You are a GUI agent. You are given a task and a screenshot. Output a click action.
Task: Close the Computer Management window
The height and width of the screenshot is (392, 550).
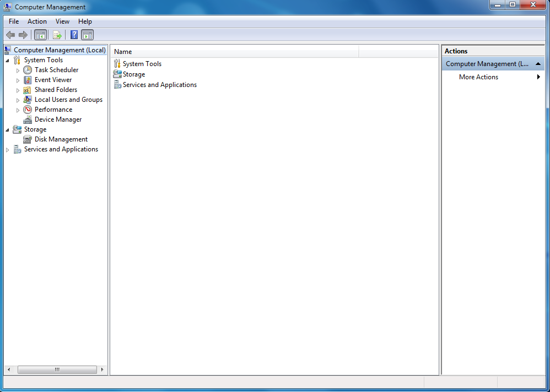point(533,5)
